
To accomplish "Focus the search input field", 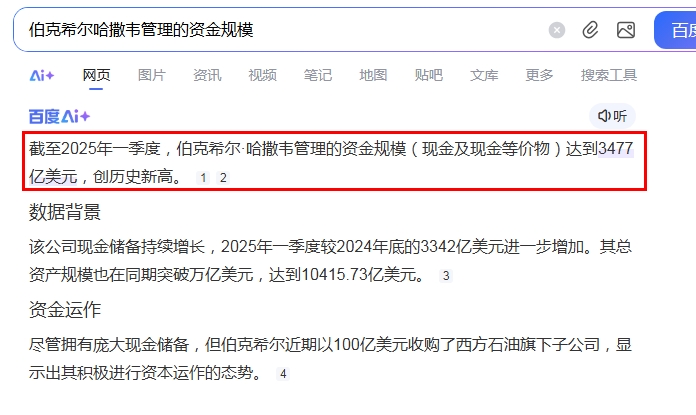I will (284, 30).
